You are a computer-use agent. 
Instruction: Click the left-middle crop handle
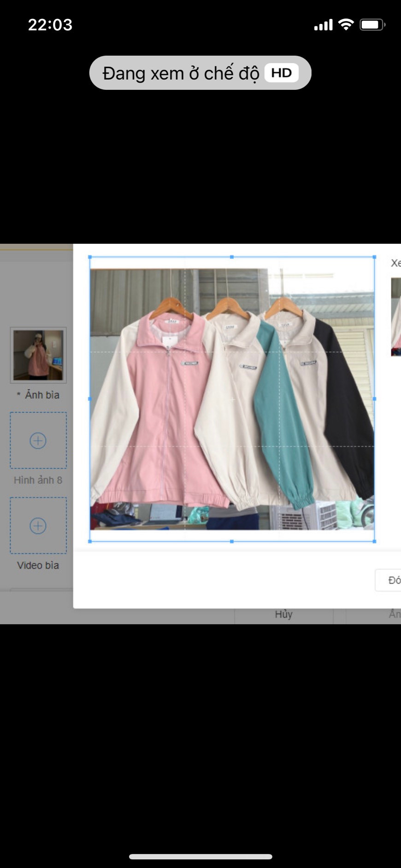click(x=90, y=399)
